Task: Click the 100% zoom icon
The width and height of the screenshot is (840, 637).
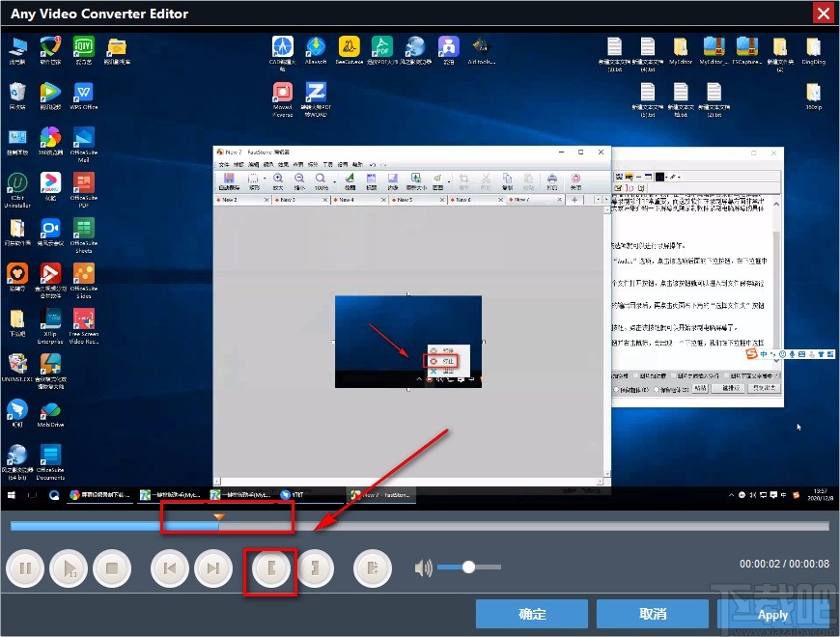Action: 319,180
